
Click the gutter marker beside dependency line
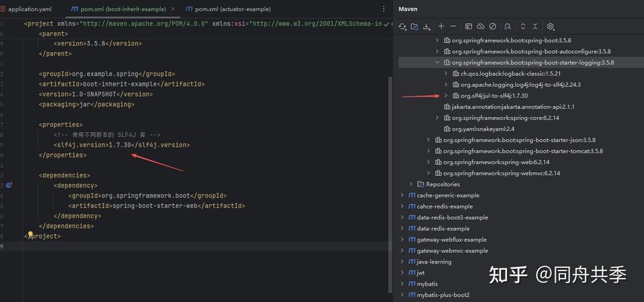click(9, 185)
